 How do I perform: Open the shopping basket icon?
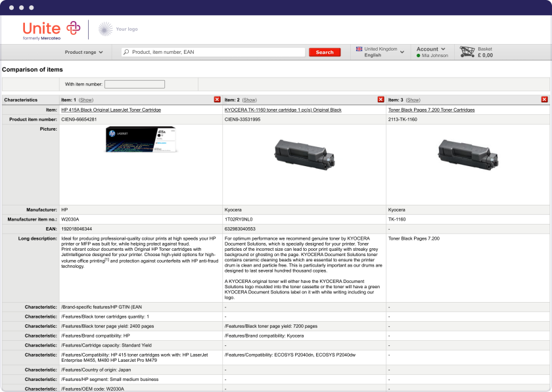[x=467, y=52]
